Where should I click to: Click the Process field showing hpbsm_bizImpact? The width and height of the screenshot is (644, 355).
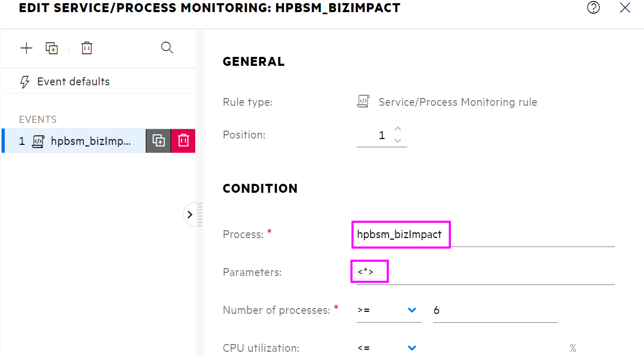(x=401, y=234)
